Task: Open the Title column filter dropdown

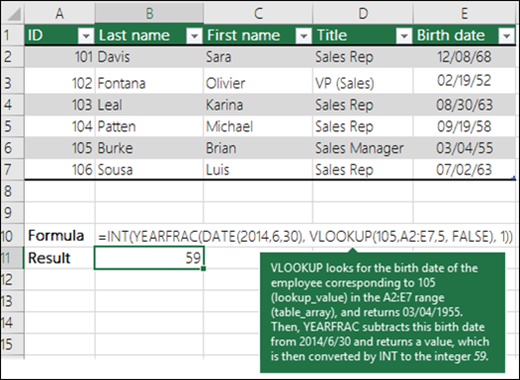Action: tap(404, 36)
